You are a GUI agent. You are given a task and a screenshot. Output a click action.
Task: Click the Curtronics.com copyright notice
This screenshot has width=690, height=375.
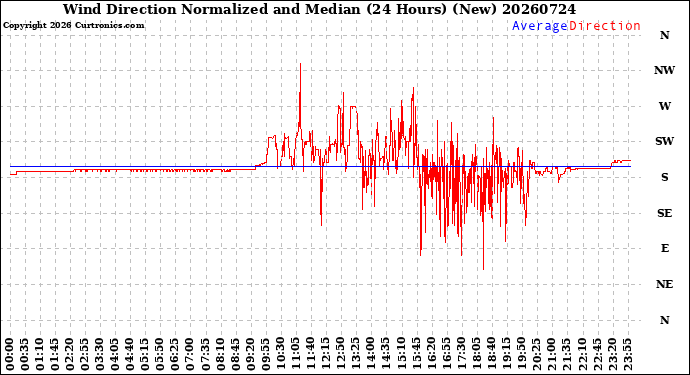73,25
